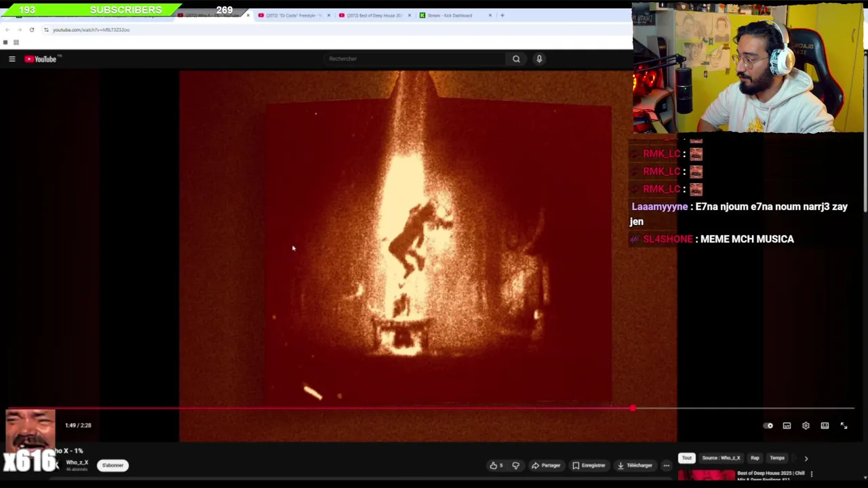Open the Best of Deep House 2025 suggestion
The image size is (868, 488).
click(771, 476)
